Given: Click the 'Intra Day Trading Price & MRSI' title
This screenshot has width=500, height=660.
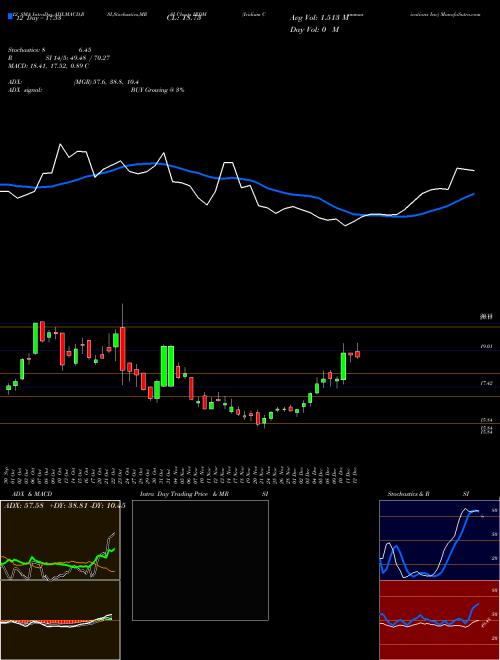Looking at the screenshot, I should click(x=204, y=494).
